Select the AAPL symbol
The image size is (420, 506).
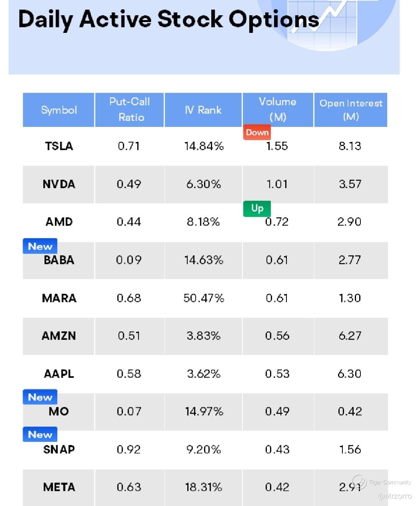[59, 374]
